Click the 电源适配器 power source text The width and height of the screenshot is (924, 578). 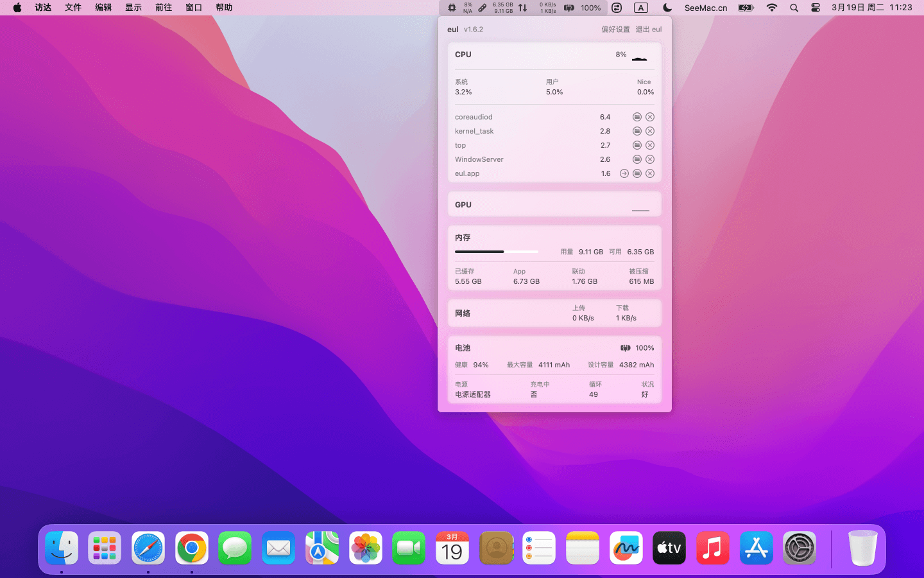coord(473,394)
